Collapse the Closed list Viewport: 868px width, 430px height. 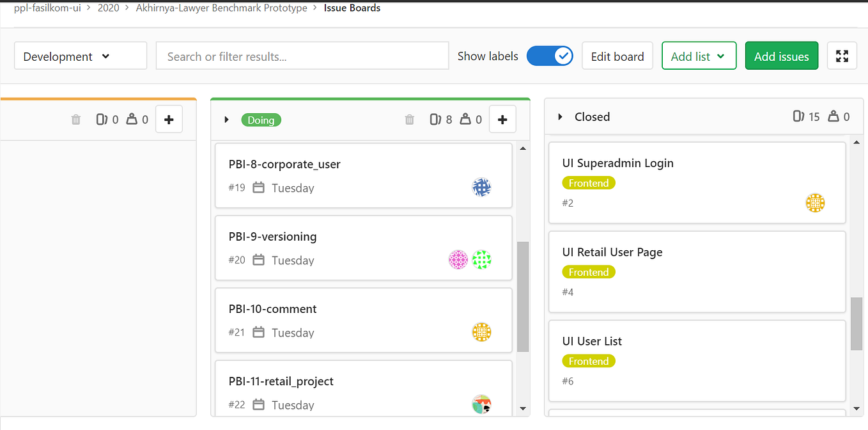(x=559, y=116)
